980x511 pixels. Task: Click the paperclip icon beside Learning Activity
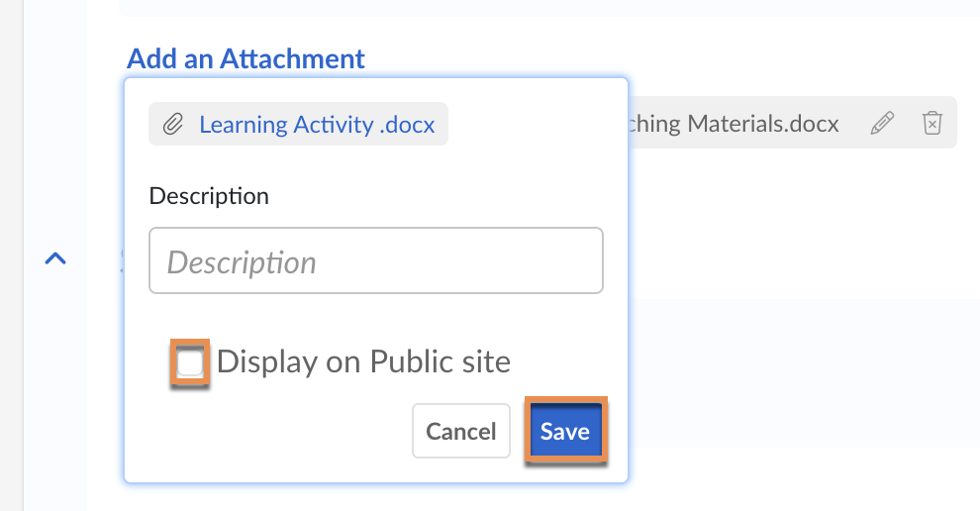(173, 126)
